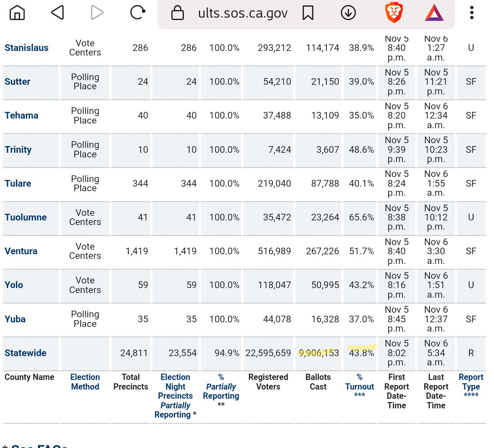Select Stanislaus registered voters 293,212
Screen dimensions: 494x448
coord(275,48)
